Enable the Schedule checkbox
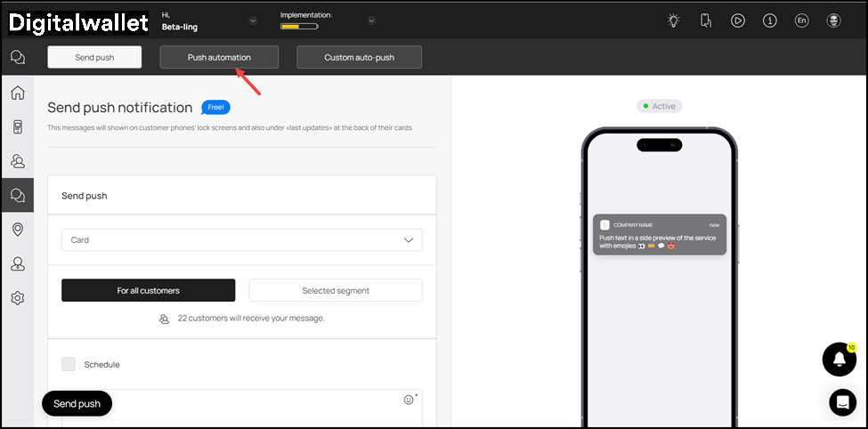This screenshot has height=429, width=868. tap(69, 364)
